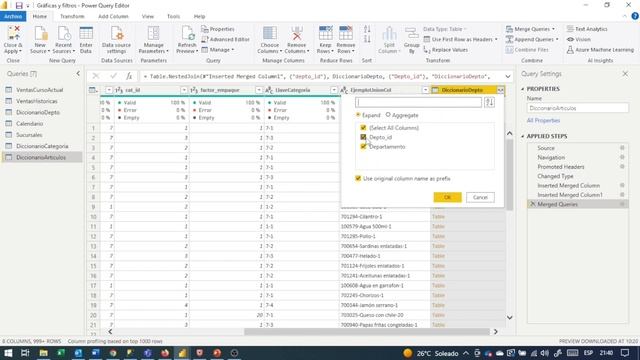The image size is (640, 360).
Task: Click the Choose Columns icon
Action: pyautogui.click(x=269, y=33)
